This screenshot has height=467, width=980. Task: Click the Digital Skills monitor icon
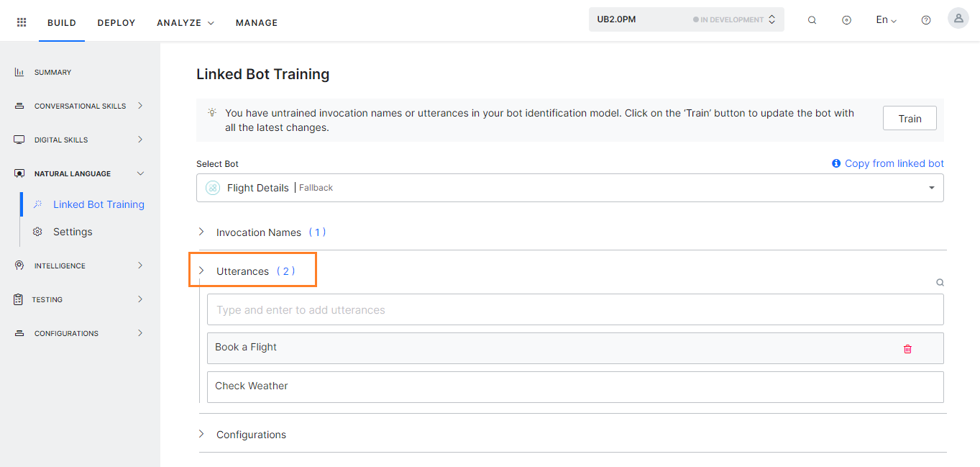(x=18, y=139)
